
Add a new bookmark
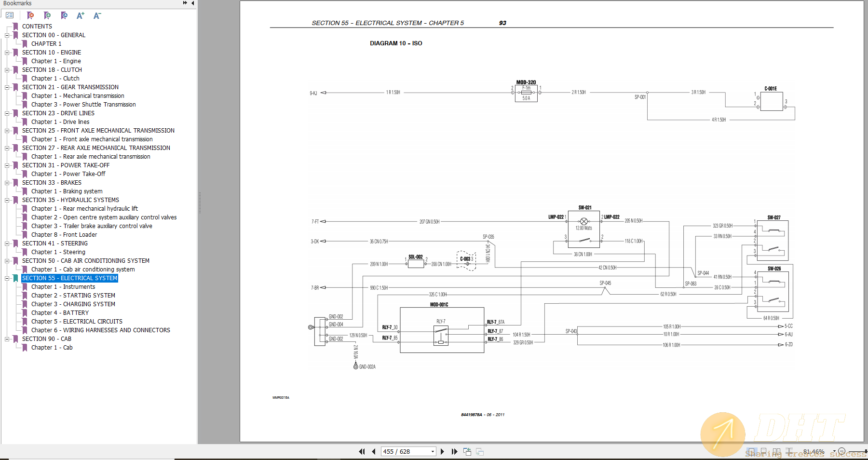[x=47, y=15]
